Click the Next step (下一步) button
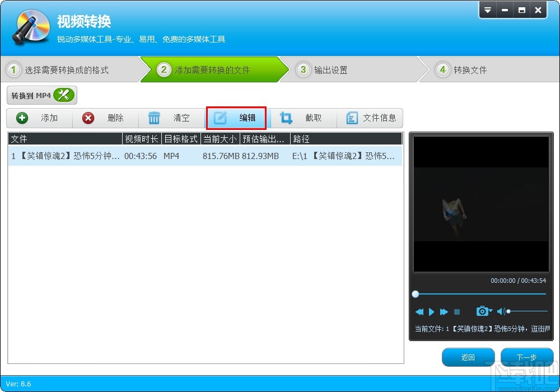The image size is (560, 392). 527,357
